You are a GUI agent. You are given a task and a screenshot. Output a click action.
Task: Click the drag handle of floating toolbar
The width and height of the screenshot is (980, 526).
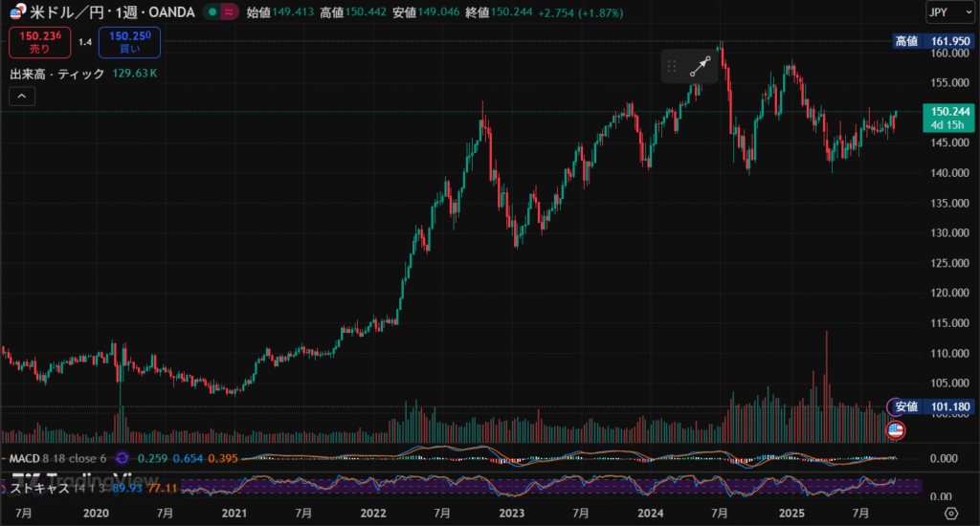click(672, 67)
